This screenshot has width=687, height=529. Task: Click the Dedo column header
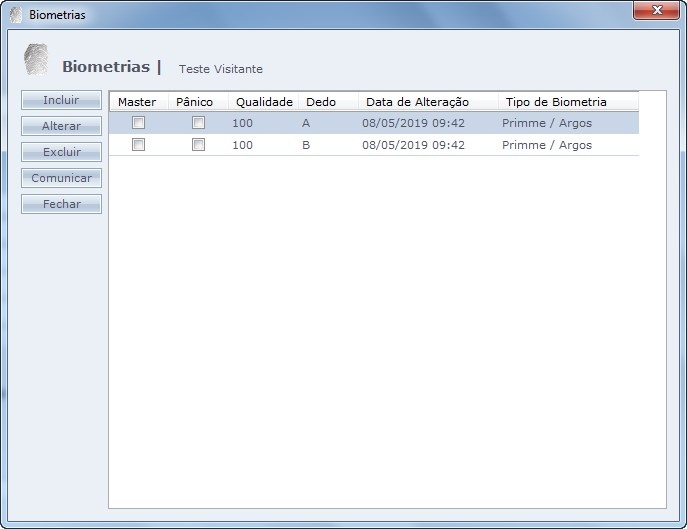coord(321,102)
